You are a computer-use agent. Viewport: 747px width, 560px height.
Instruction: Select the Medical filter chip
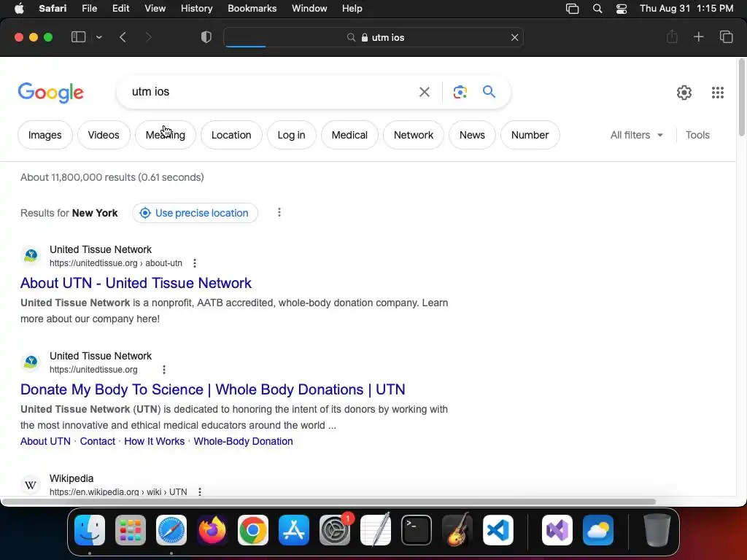(349, 135)
